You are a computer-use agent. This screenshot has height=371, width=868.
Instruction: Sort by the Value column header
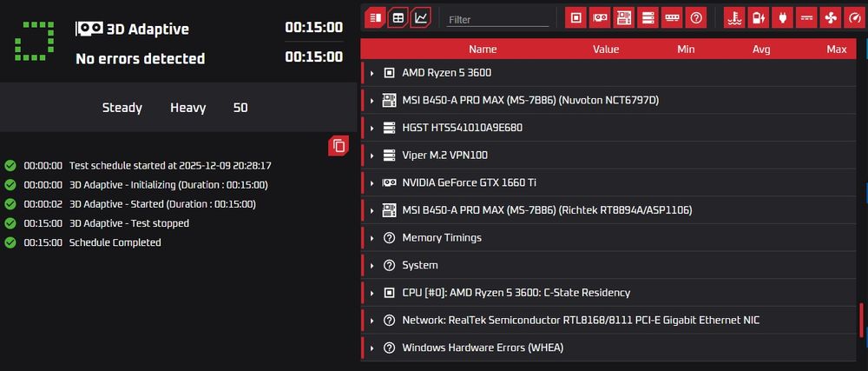(x=606, y=50)
